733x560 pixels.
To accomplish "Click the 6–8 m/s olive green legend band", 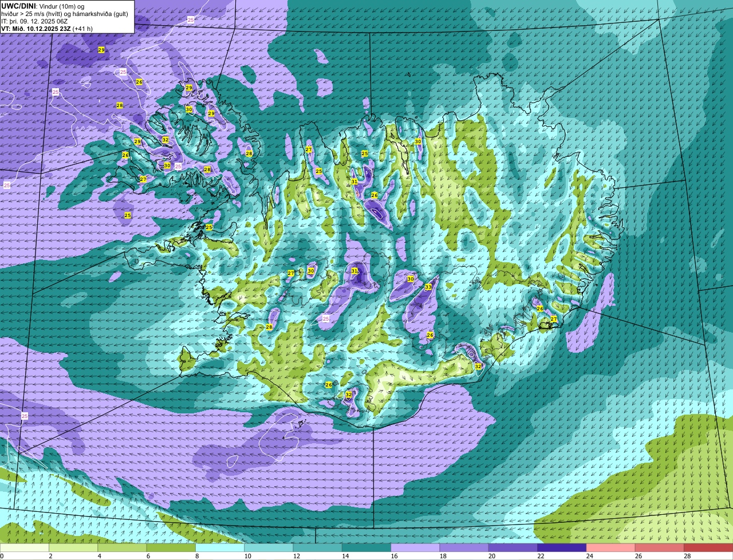I will [x=171, y=547].
